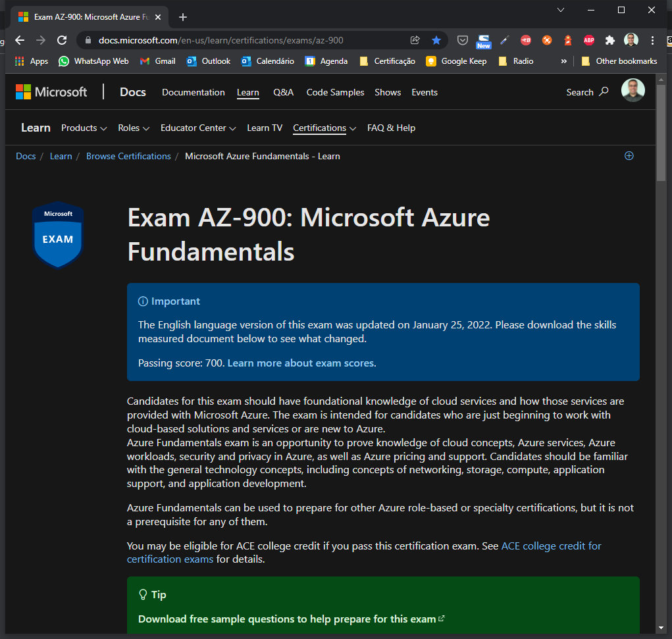Expand the Roles dropdown

click(134, 128)
